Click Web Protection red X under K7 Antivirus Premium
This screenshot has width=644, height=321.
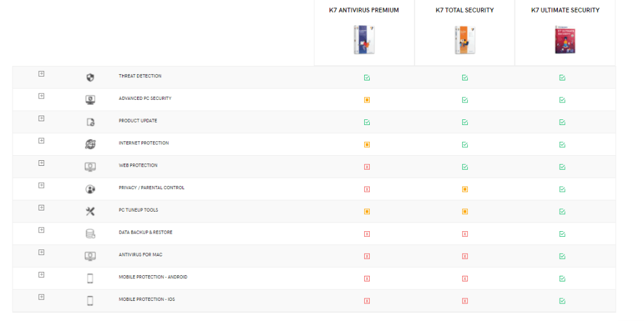(367, 167)
